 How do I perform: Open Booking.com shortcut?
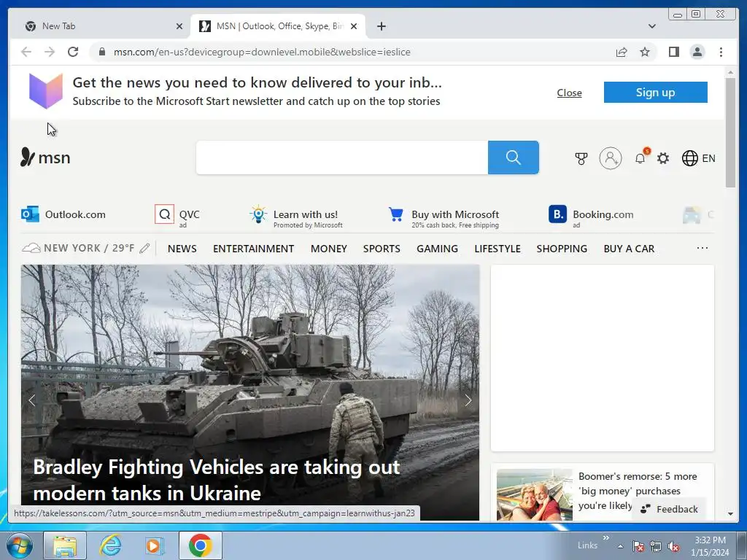tap(591, 215)
